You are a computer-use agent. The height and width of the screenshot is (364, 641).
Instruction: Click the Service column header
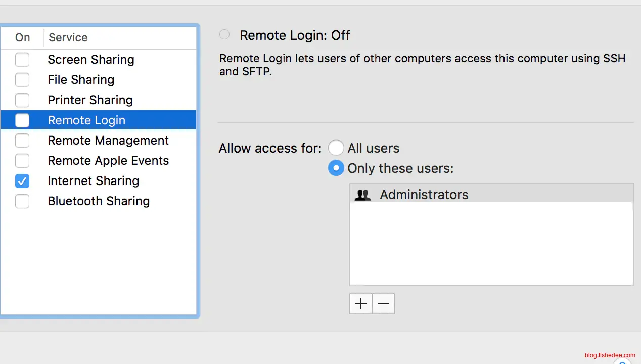point(68,37)
